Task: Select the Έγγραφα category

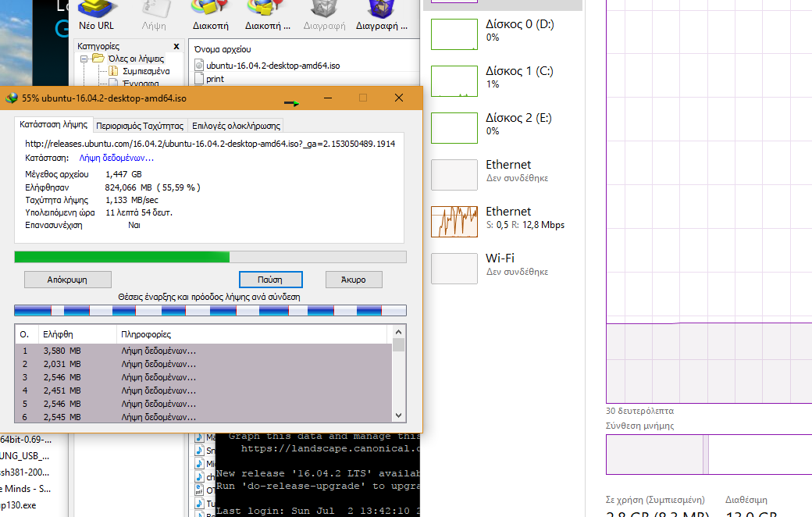Action: pyautogui.click(x=141, y=83)
